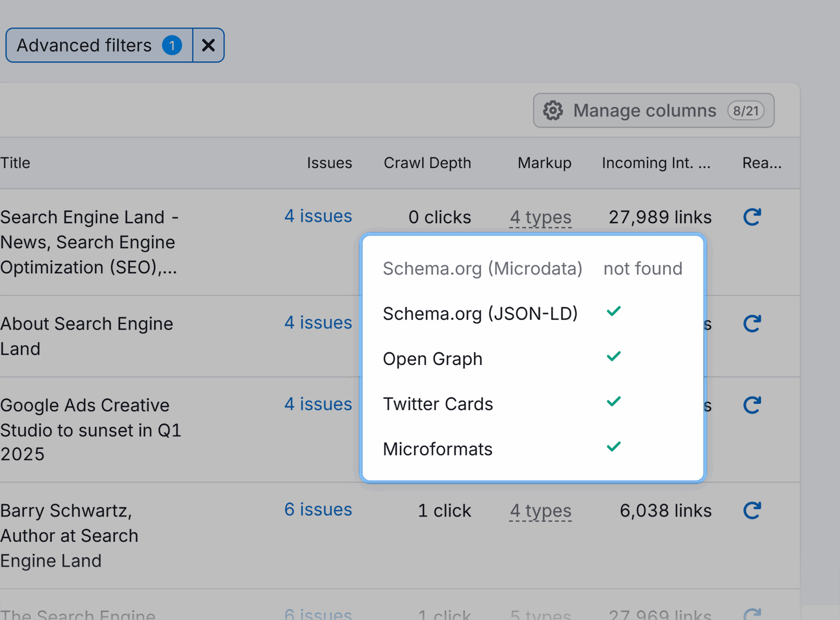Click the 8/21 column count badge
Screen dimensions: 840x620
tap(746, 110)
